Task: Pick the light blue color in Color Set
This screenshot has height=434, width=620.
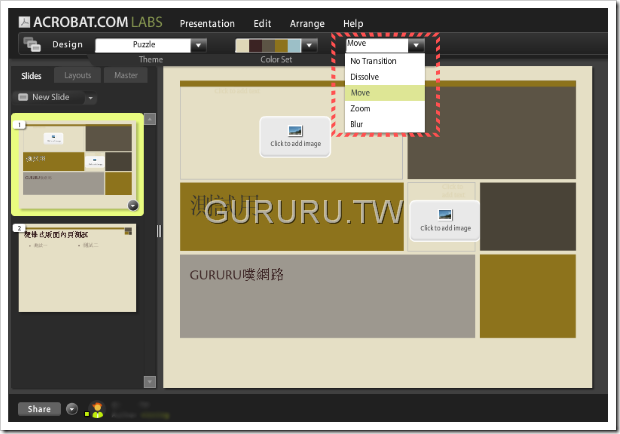Action: tap(295, 45)
